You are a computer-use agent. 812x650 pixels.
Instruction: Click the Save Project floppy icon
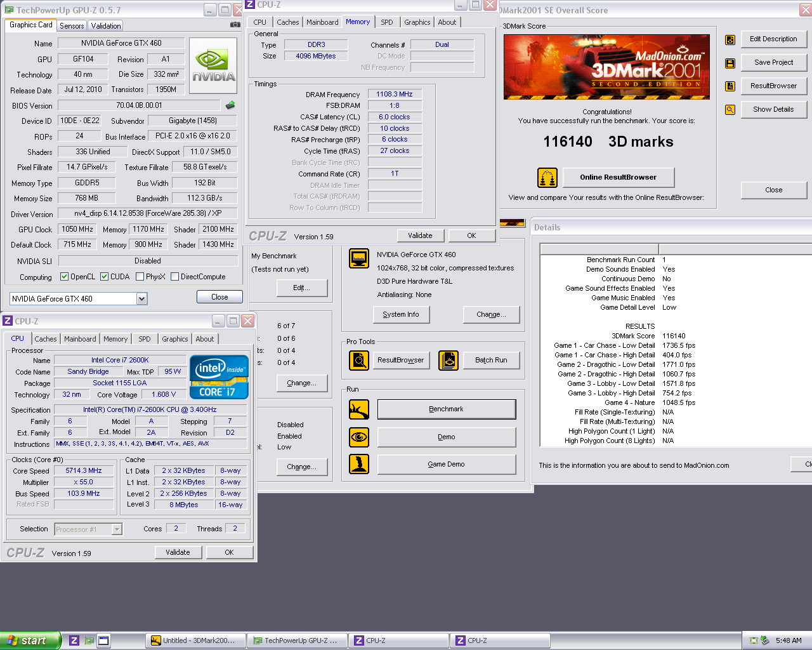[730, 63]
